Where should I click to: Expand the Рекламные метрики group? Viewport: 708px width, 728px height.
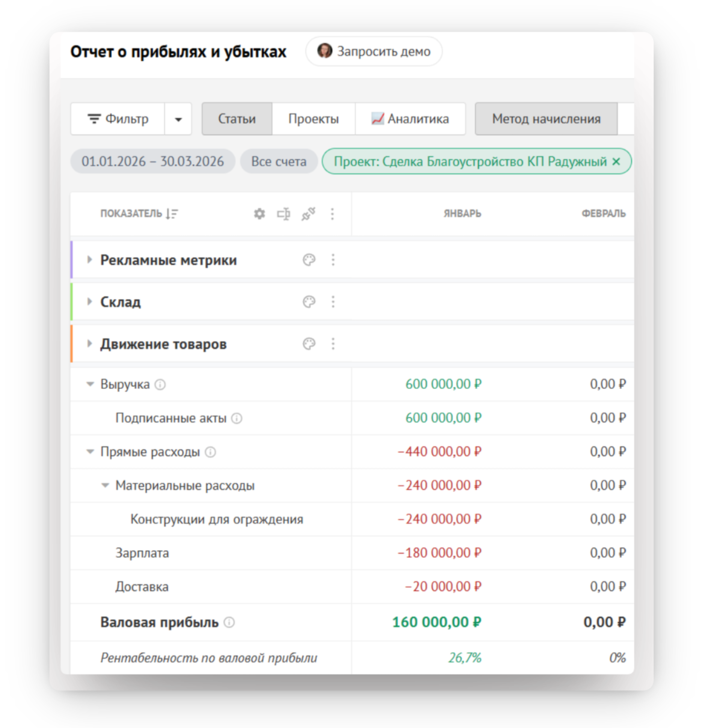click(89, 259)
